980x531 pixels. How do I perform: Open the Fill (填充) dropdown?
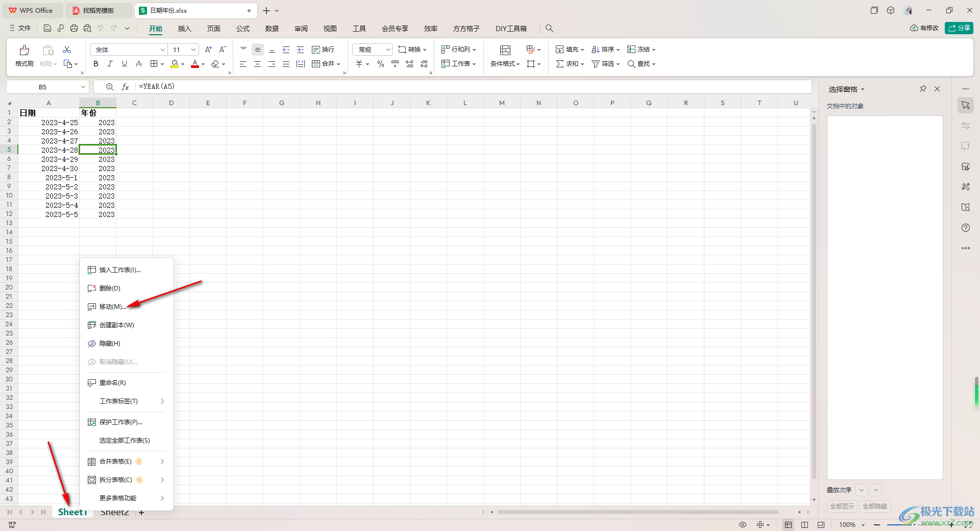coord(570,50)
